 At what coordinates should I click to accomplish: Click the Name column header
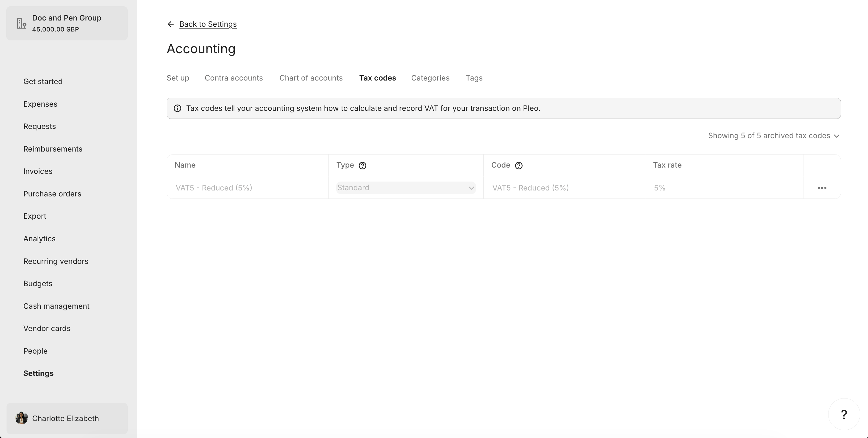coord(185,165)
